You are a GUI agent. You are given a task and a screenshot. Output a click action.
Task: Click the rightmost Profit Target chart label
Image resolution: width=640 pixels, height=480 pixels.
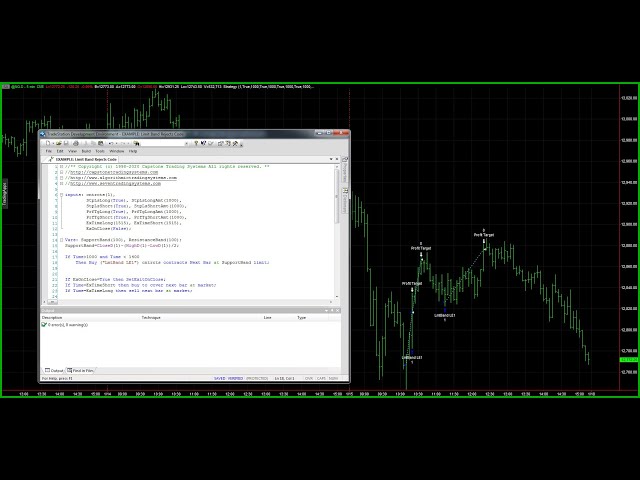484,235
